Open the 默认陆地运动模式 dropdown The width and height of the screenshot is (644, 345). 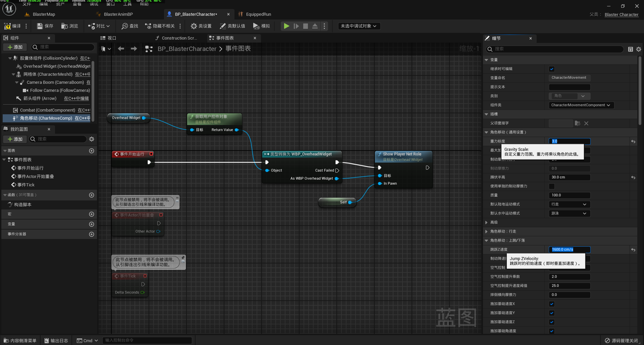569,204
